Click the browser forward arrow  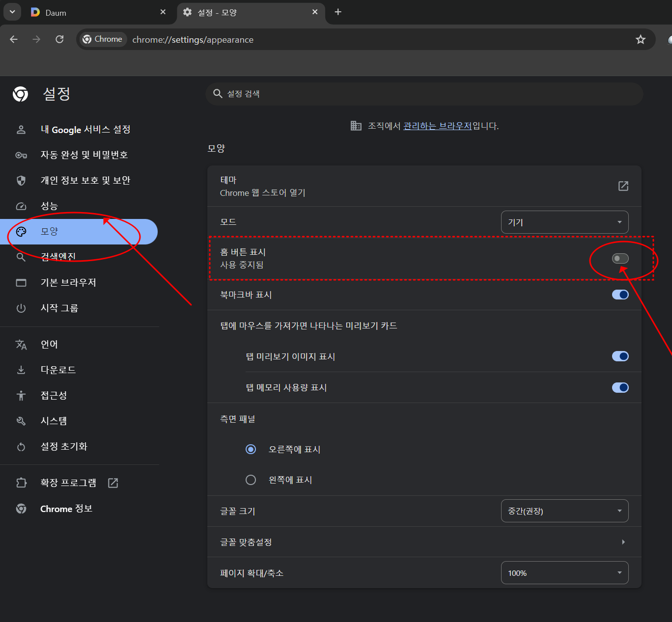click(x=36, y=39)
